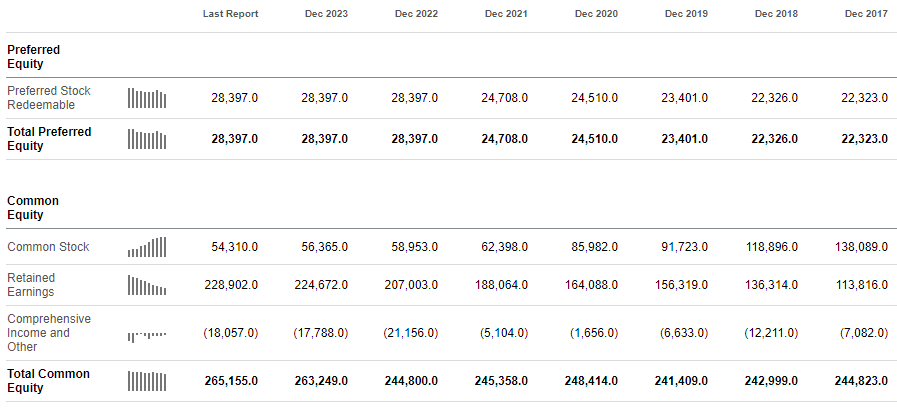Click the Comprehensive Income and Other label
The image size is (897, 408).
pyautogui.click(x=49, y=333)
